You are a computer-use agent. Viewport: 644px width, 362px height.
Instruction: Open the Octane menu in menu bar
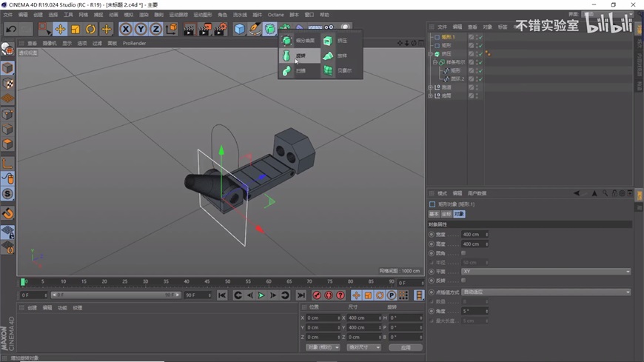[275, 15]
